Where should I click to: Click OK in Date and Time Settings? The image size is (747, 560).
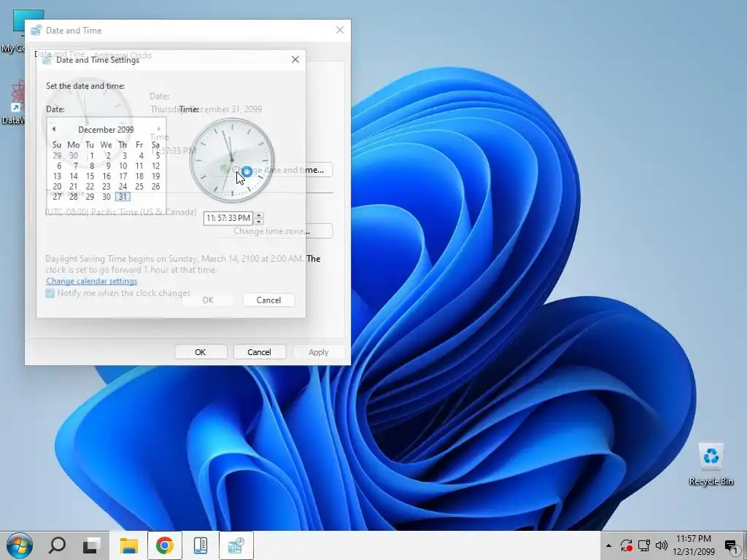(208, 300)
